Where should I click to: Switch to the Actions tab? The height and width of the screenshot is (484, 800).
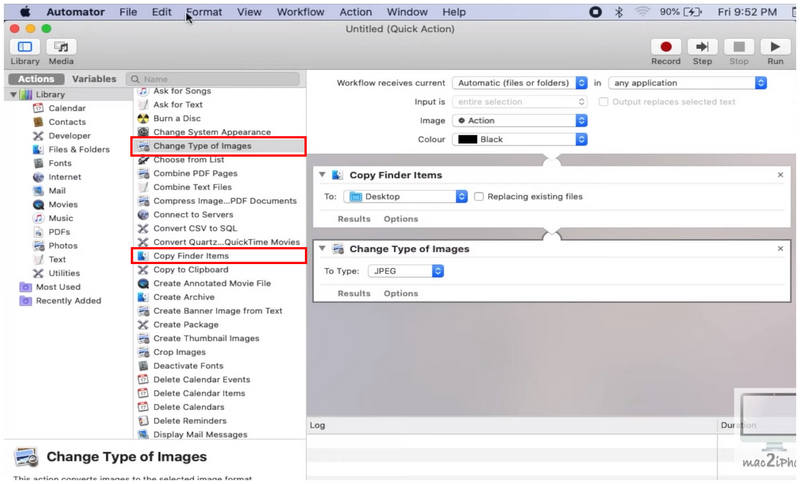[x=36, y=79]
